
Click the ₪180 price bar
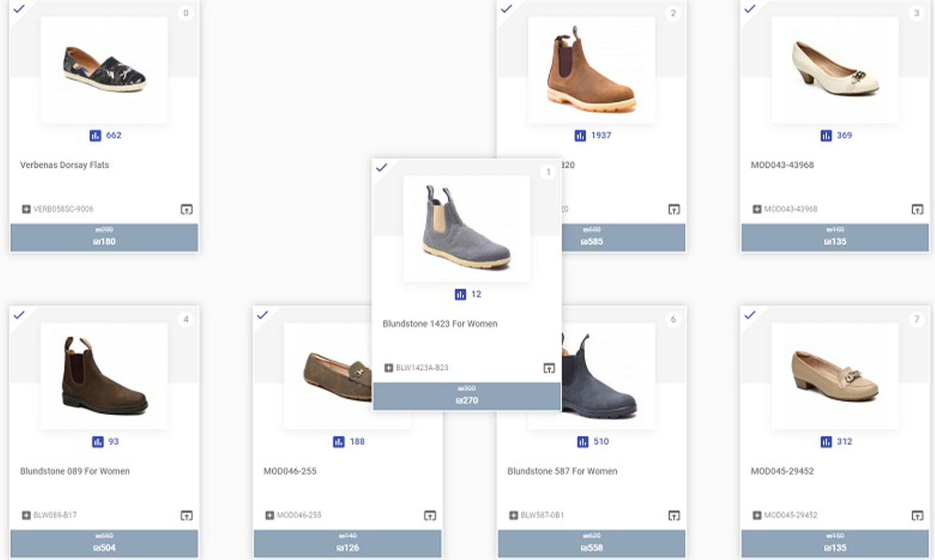pyautogui.click(x=104, y=238)
